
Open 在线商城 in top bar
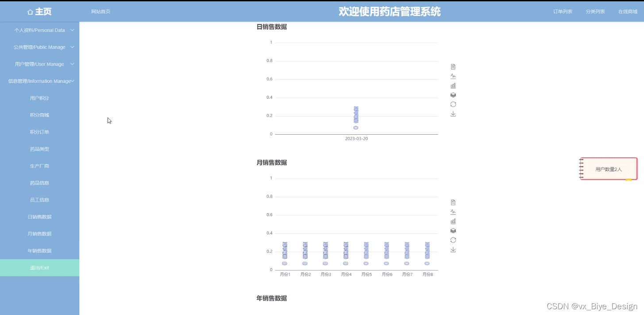tap(628, 12)
